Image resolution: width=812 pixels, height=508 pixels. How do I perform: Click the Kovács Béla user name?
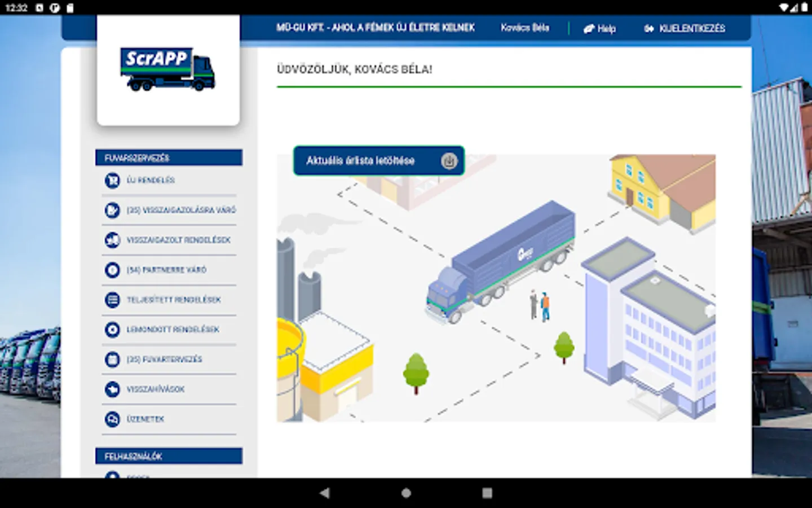coord(524,28)
